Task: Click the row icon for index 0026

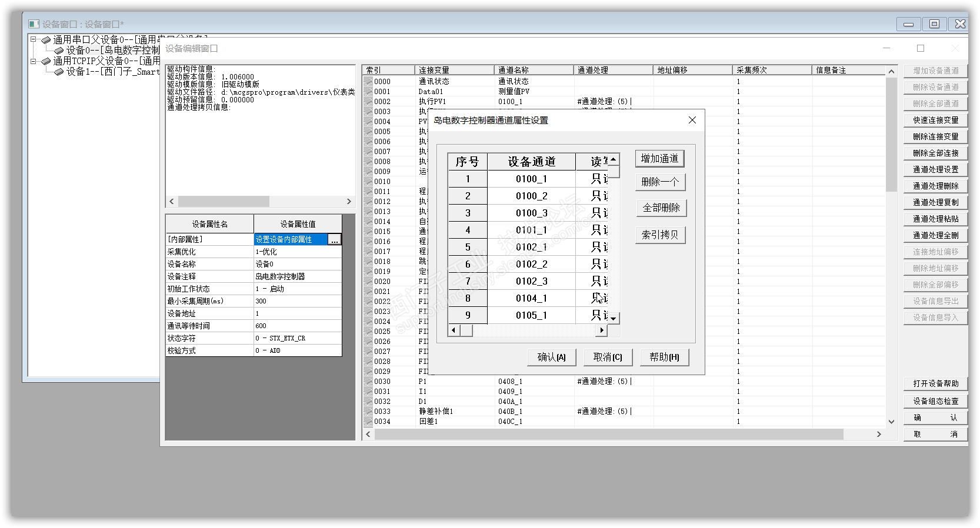Action: [368, 341]
